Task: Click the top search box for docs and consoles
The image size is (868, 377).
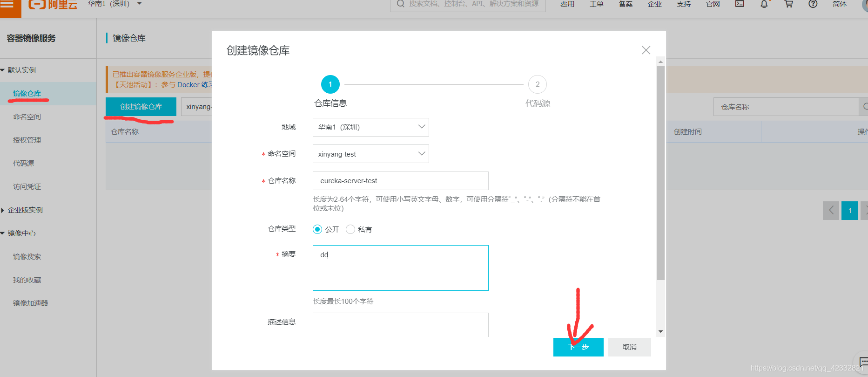Action: coord(468,4)
